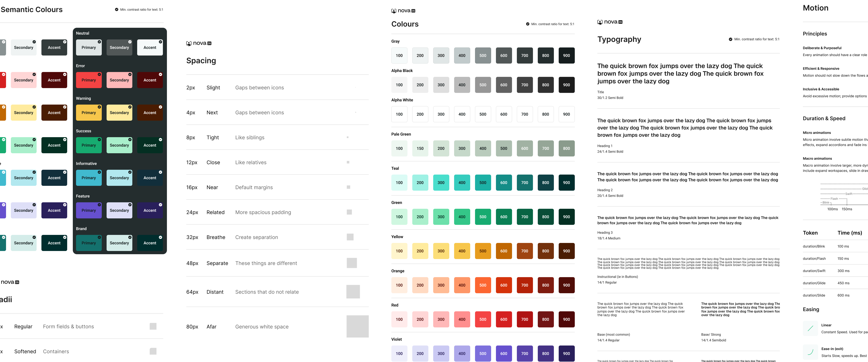
Task: Click checkmark icon beside Semantic Colours contrast note
Action: (117, 9)
